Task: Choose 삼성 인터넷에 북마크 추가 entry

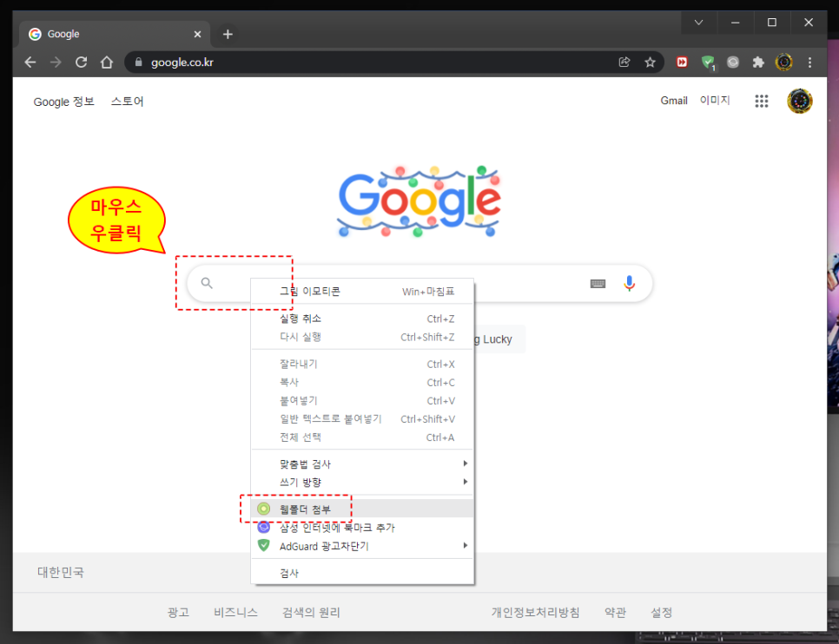Action: pyautogui.click(x=362, y=528)
